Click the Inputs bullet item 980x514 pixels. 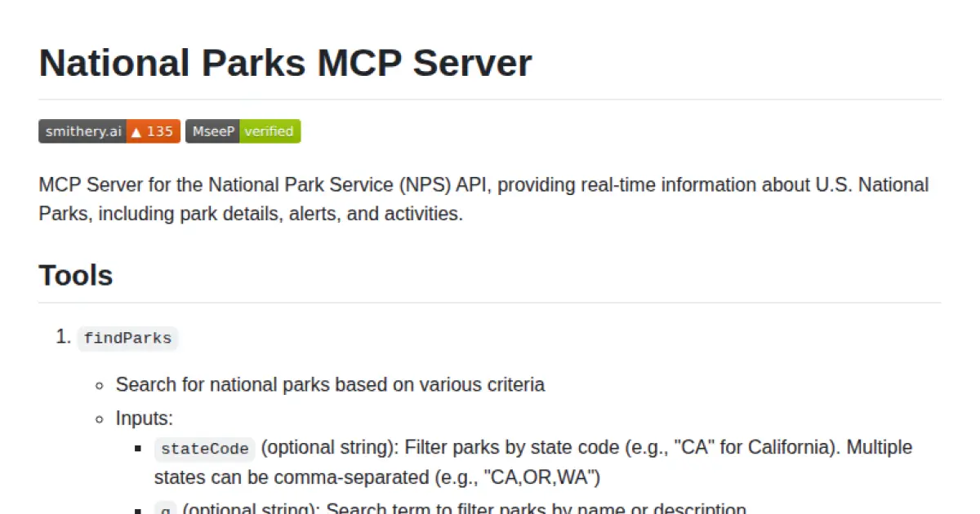[x=144, y=418]
